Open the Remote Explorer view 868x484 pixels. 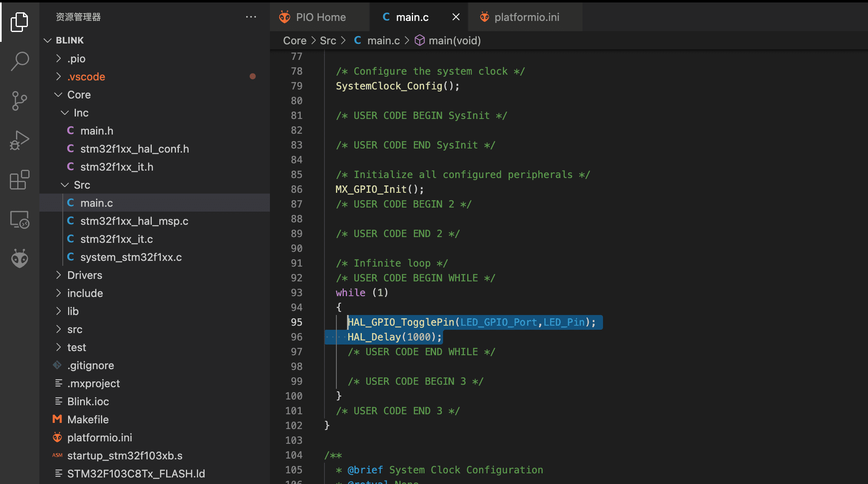pyautogui.click(x=19, y=219)
